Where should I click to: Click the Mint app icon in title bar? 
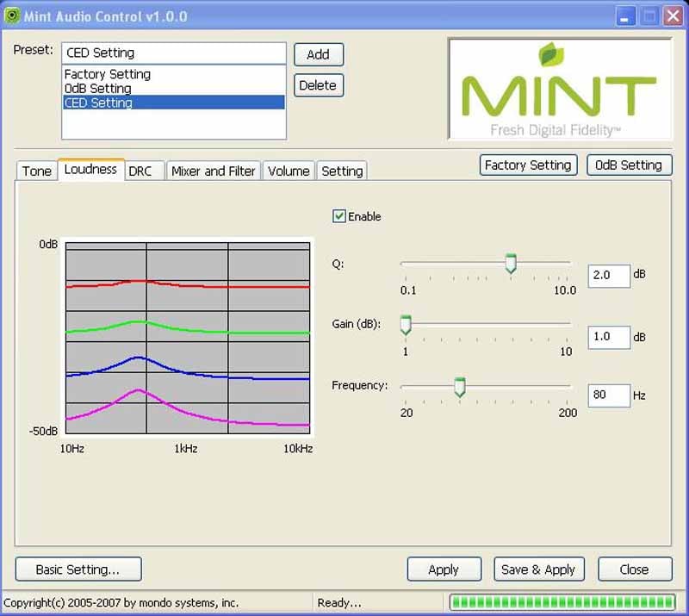click(x=12, y=16)
